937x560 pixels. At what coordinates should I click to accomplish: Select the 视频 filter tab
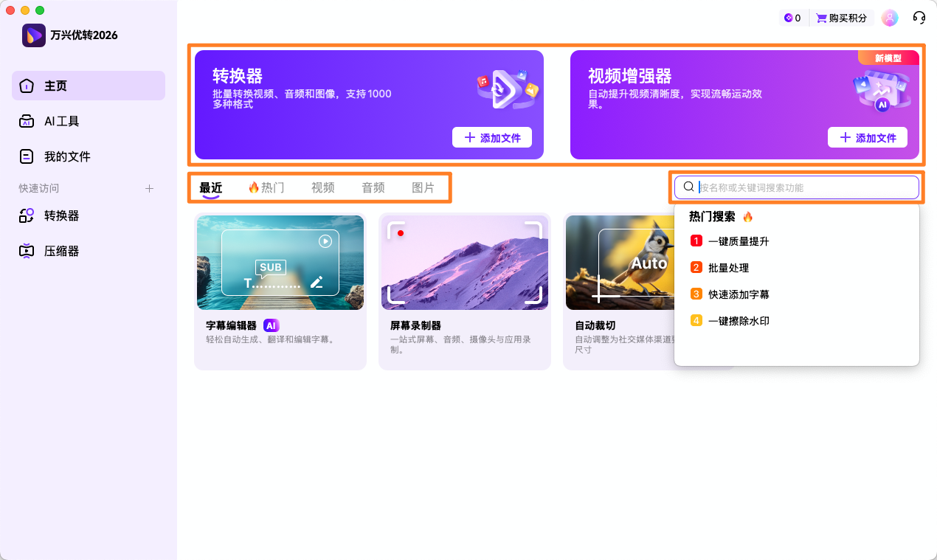pos(322,187)
